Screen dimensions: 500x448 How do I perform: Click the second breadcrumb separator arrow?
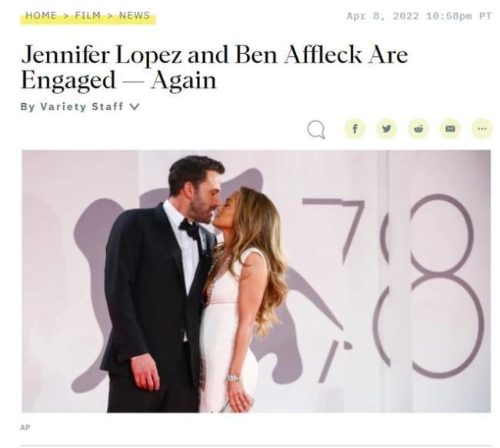click(110, 15)
